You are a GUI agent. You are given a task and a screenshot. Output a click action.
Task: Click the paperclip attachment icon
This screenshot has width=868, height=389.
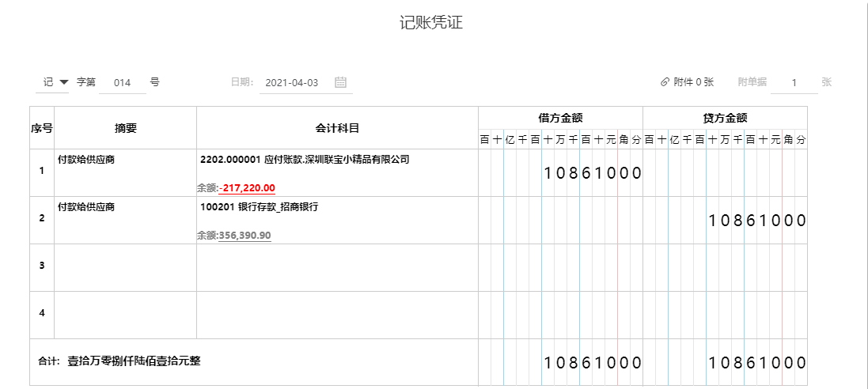pos(665,82)
